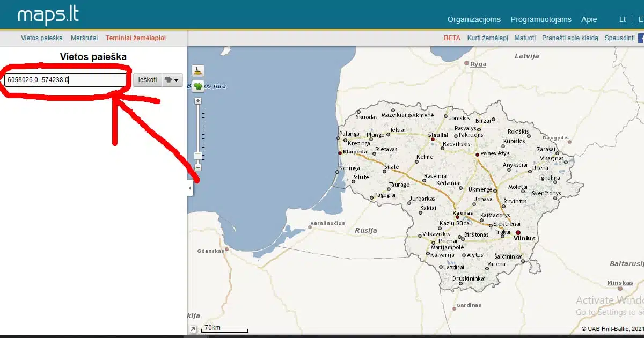The image size is (644, 338).
Task: Click the Jurbarkas label on map
Action: 422,198
